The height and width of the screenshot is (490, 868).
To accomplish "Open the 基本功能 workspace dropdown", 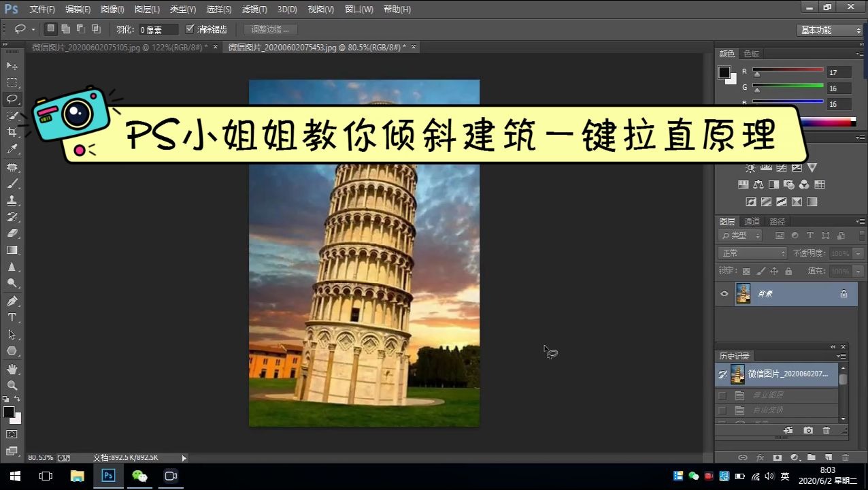I will 829,30.
